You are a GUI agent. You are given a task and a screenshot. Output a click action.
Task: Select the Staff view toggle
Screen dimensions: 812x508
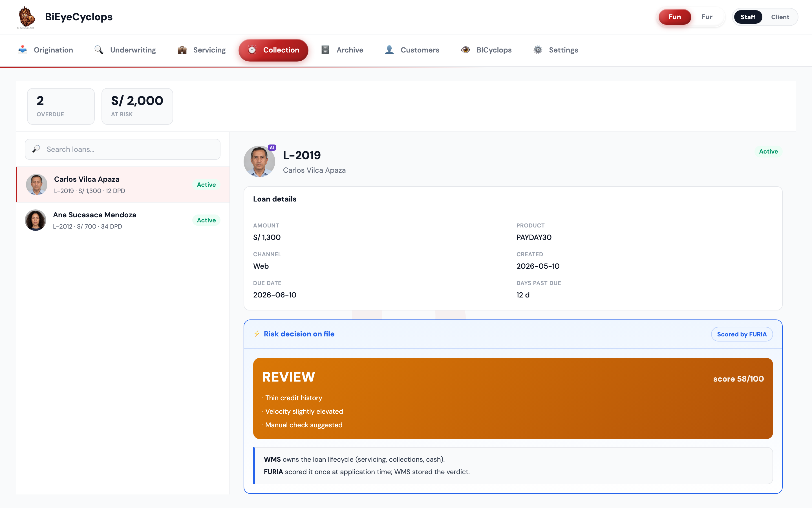tap(748, 17)
